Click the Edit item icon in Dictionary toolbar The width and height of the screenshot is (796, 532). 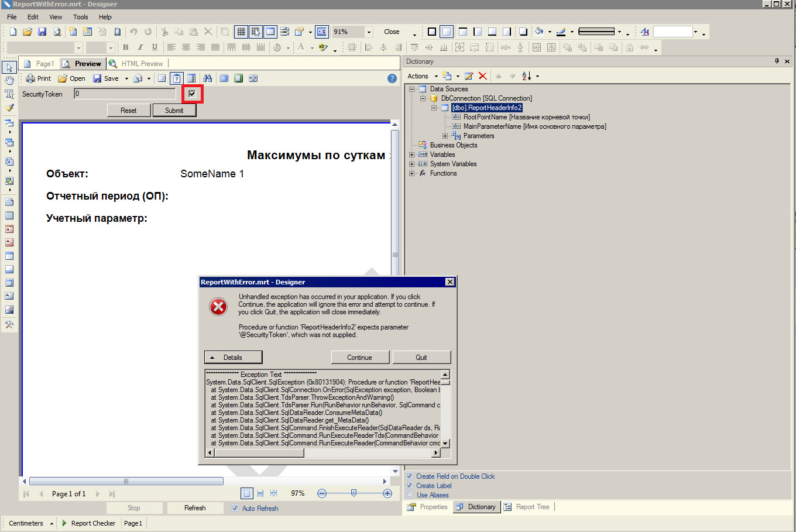click(469, 76)
